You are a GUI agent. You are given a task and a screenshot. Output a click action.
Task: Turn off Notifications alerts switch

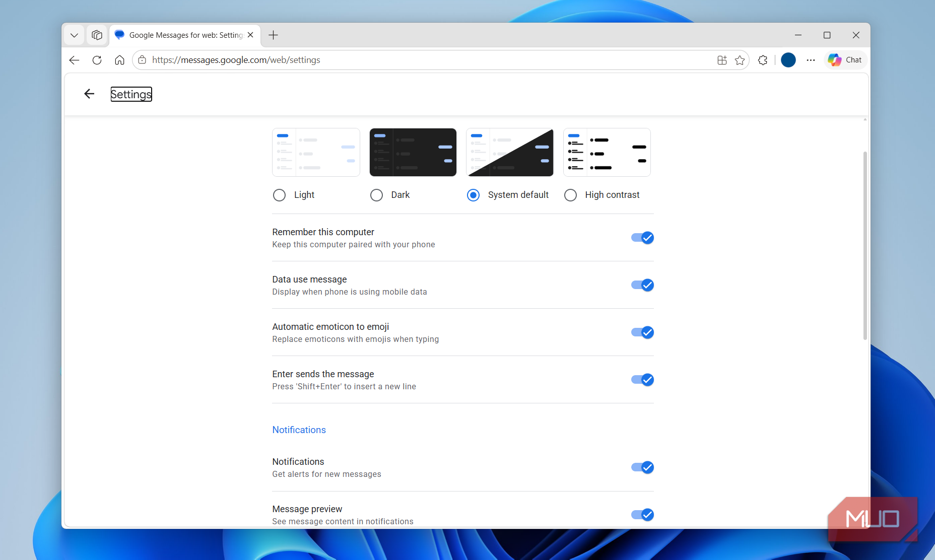tap(642, 467)
